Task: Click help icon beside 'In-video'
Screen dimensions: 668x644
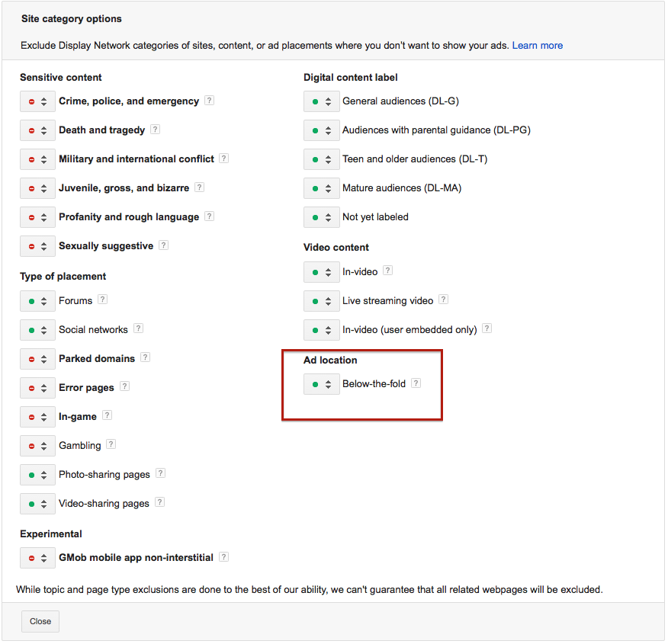Action: [387, 271]
